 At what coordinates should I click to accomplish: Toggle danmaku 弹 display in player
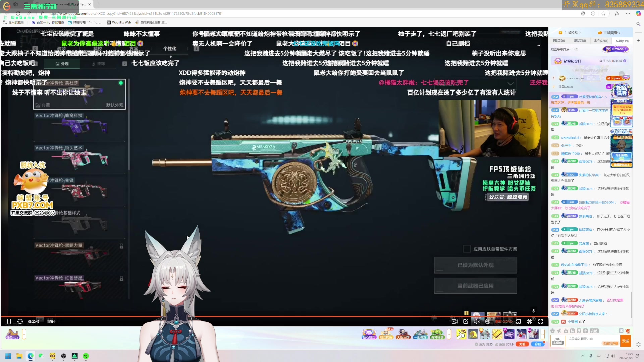pyautogui.click(x=488, y=321)
